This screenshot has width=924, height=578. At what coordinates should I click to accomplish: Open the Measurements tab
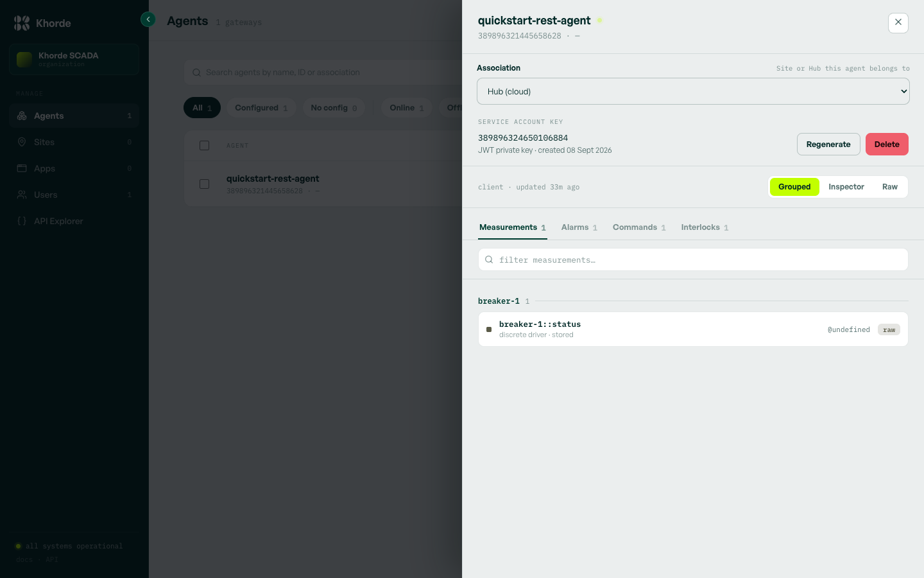pos(513,227)
